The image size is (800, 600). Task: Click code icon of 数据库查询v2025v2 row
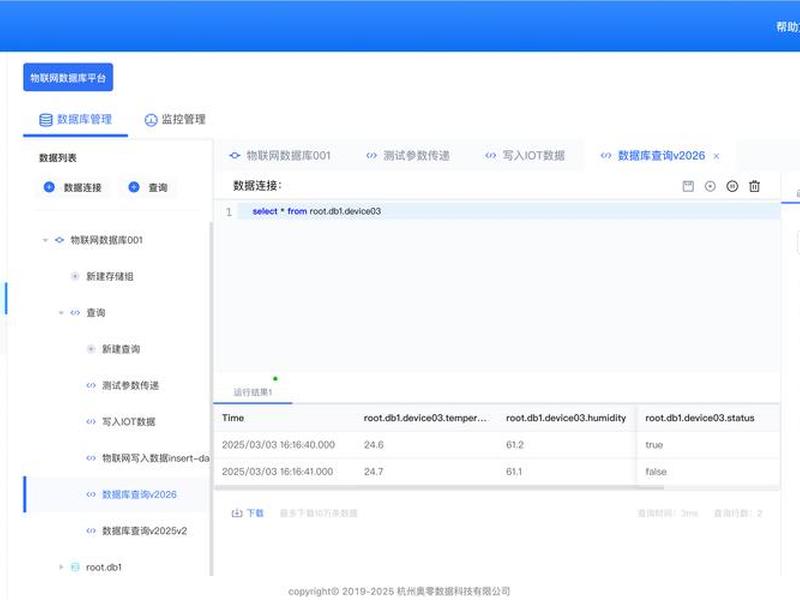coord(91,531)
